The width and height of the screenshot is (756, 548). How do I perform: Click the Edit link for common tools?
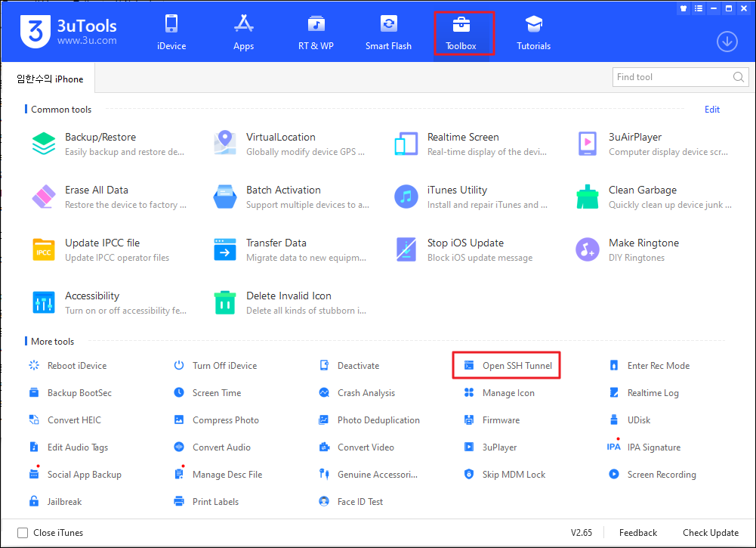[x=711, y=110]
